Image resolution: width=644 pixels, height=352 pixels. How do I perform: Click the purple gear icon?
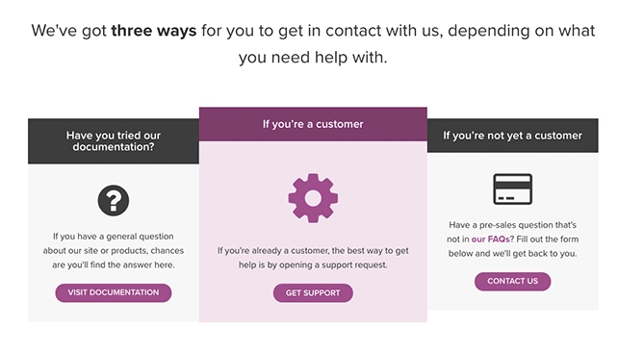coord(313,198)
